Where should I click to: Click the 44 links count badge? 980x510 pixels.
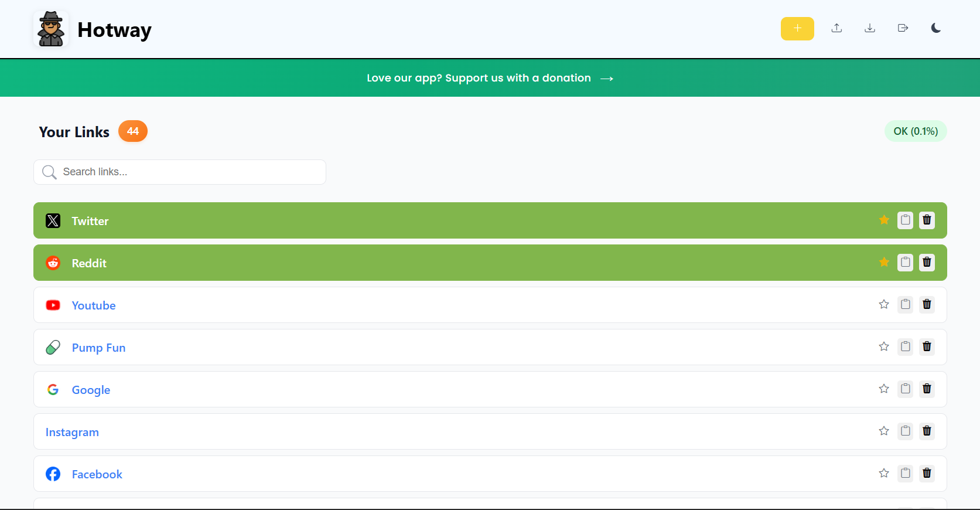[133, 131]
